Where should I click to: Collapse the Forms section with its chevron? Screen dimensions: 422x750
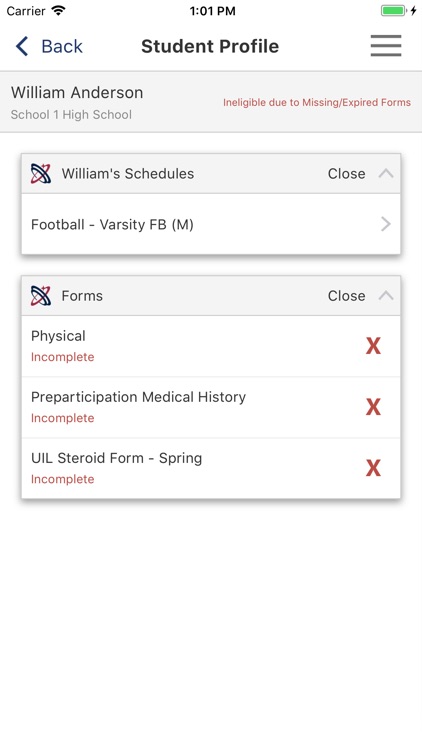tap(386, 296)
